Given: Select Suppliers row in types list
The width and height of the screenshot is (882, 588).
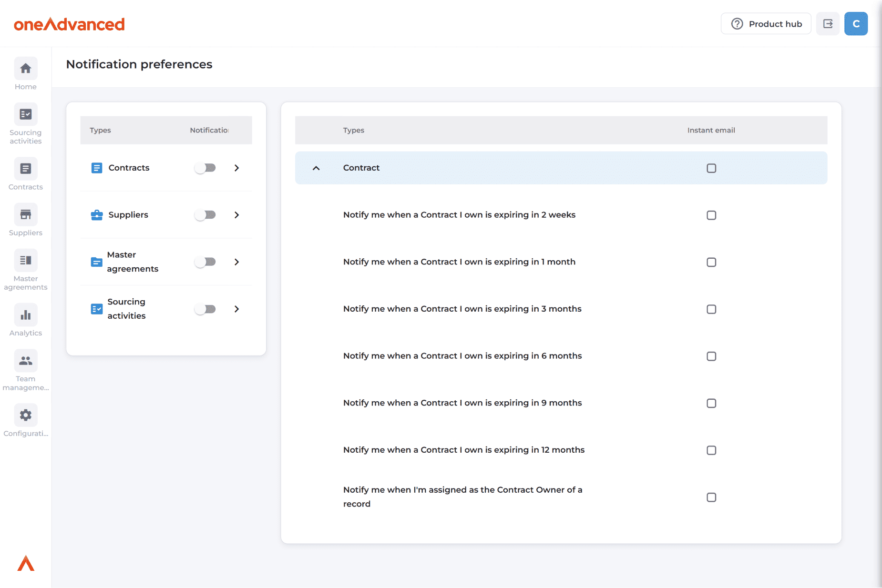Looking at the screenshot, I should pyautogui.click(x=128, y=215).
